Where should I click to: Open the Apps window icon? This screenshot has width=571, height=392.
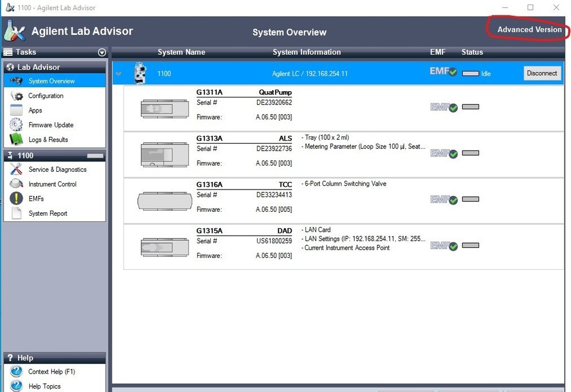17,110
